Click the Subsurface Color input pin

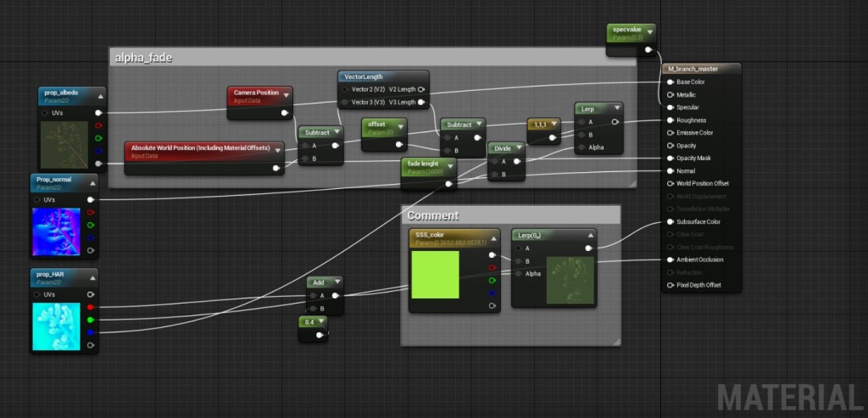tap(670, 222)
